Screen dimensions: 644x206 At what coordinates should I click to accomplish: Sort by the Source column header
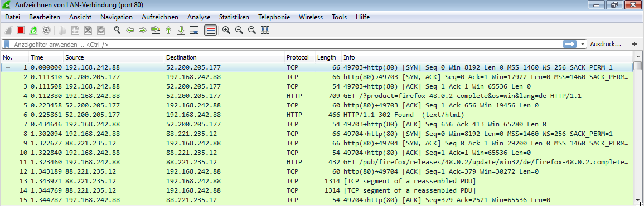tap(114, 57)
